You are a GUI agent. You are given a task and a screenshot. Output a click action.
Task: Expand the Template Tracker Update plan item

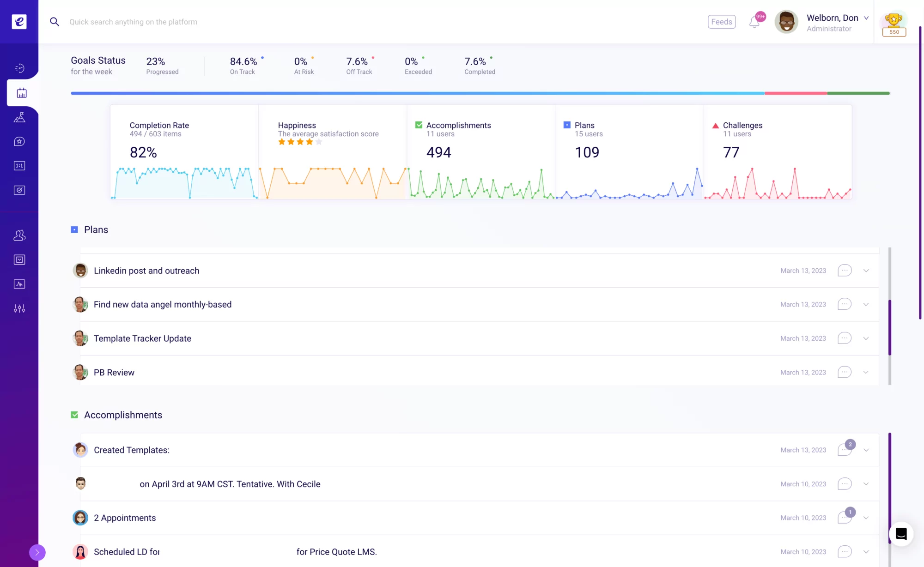coord(867,338)
